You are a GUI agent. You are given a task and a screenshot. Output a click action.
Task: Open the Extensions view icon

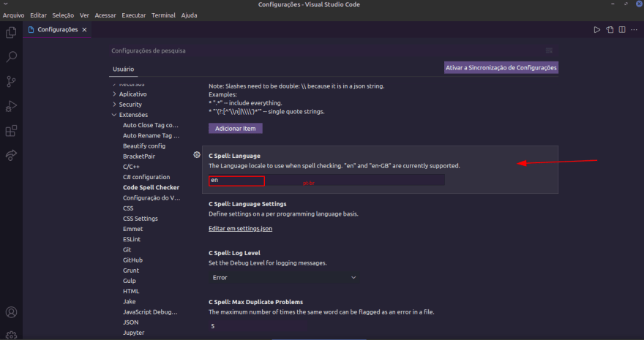coord(11,131)
